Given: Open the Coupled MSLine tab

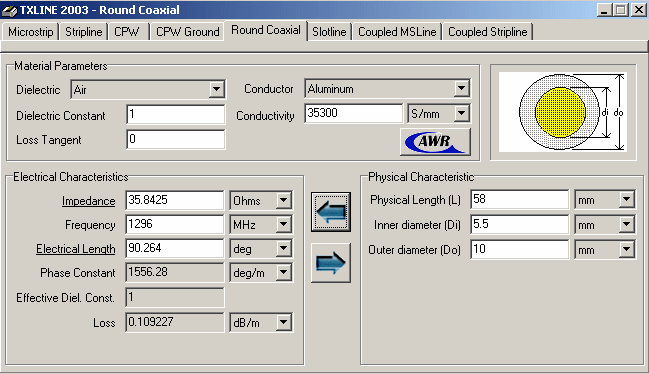Looking at the screenshot, I should click(397, 32).
